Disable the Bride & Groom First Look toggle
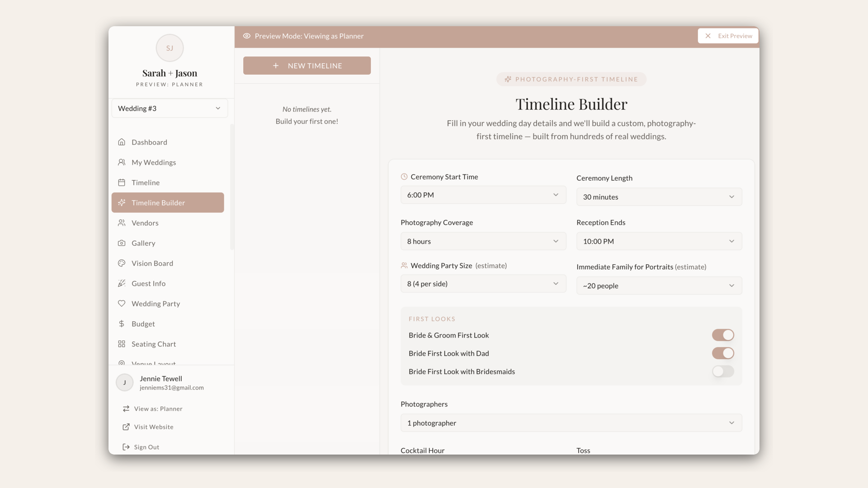868x488 pixels. 723,335
